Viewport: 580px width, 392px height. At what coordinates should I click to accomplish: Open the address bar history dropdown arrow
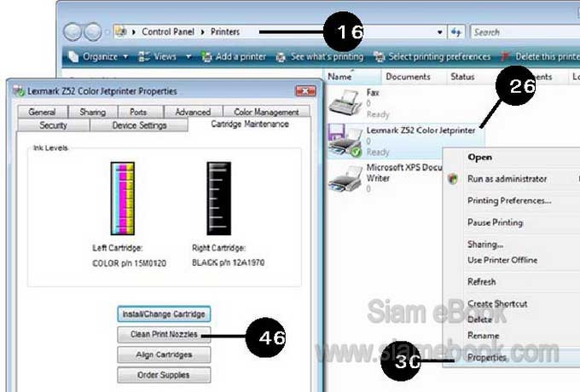click(440, 32)
